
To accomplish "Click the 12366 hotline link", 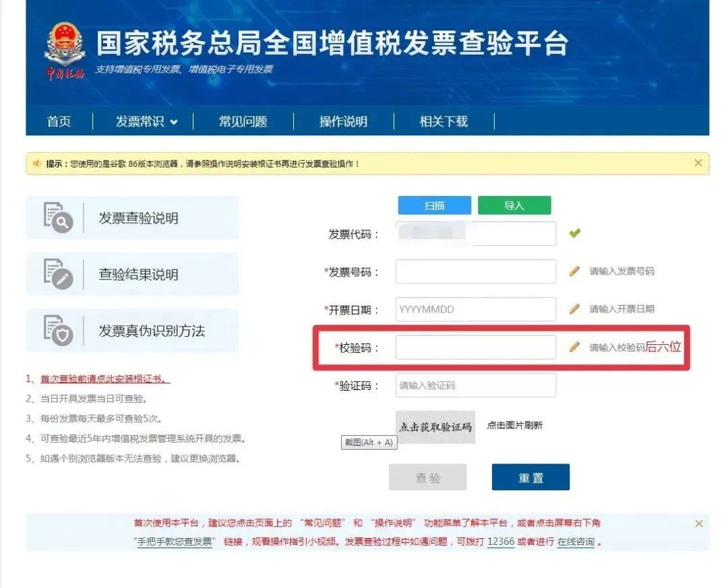I will tap(501, 542).
